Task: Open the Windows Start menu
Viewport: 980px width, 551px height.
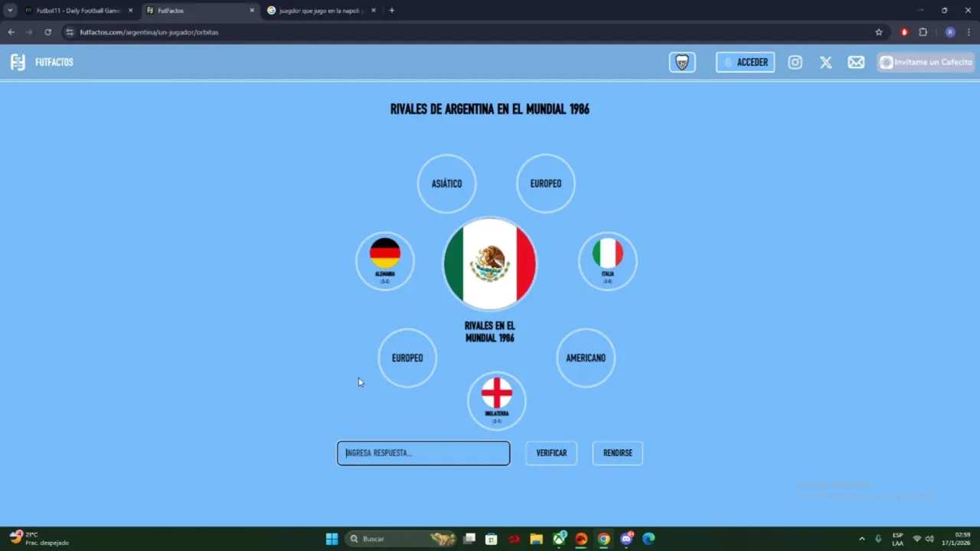Action: tap(332, 539)
